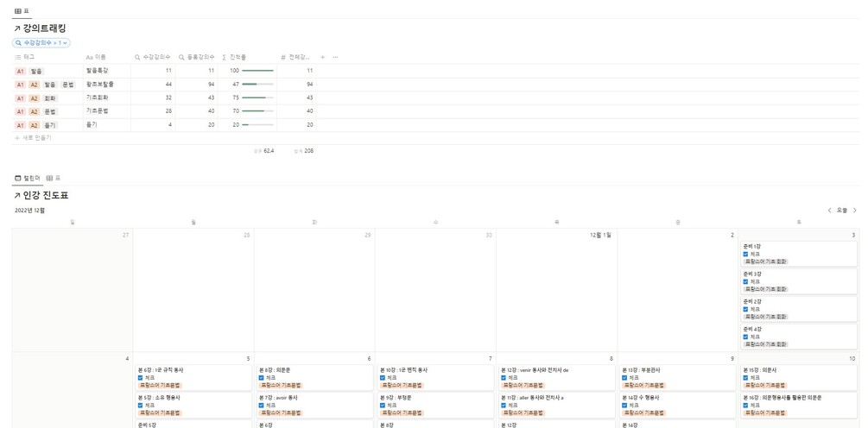The width and height of the screenshot is (868, 428).
Task: Click the 100 progress bar for 발음특강
Action: point(258,71)
